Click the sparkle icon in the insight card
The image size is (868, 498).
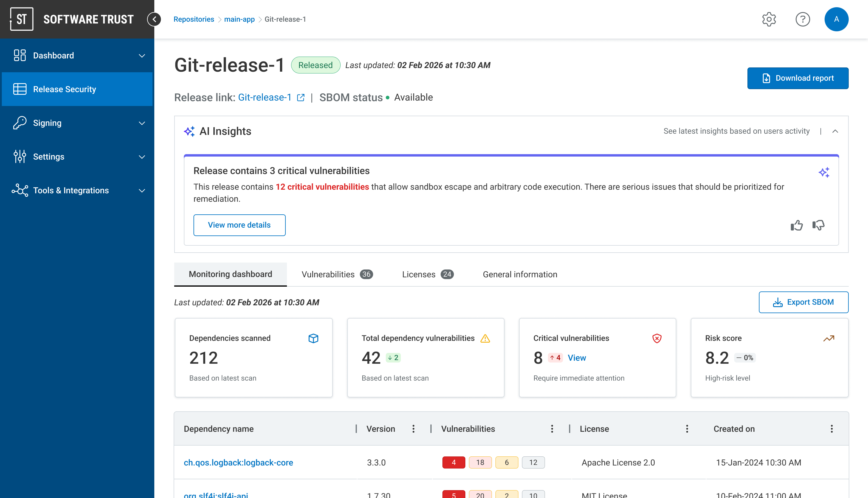[824, 173]
